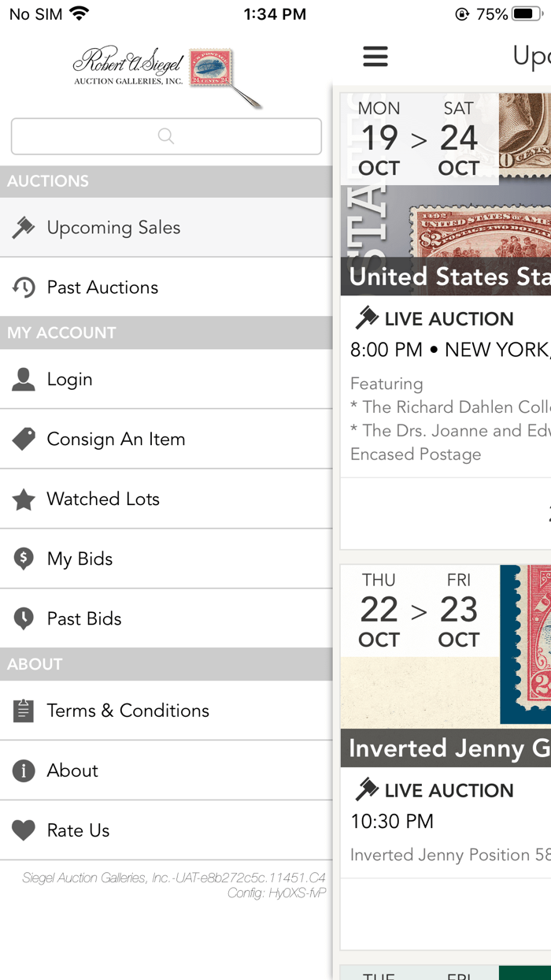Tap the Past Auctions history icon

(x=21, y=287)
